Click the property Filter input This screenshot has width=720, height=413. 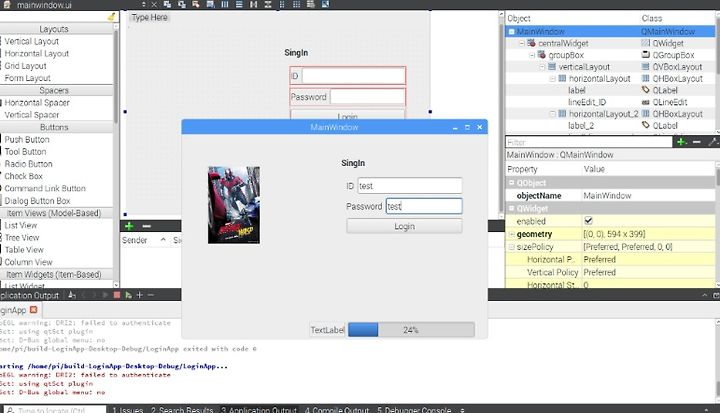(589, 142)
